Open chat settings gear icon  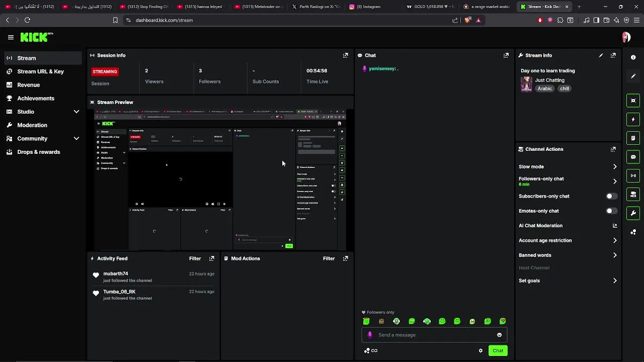(480, 350)
